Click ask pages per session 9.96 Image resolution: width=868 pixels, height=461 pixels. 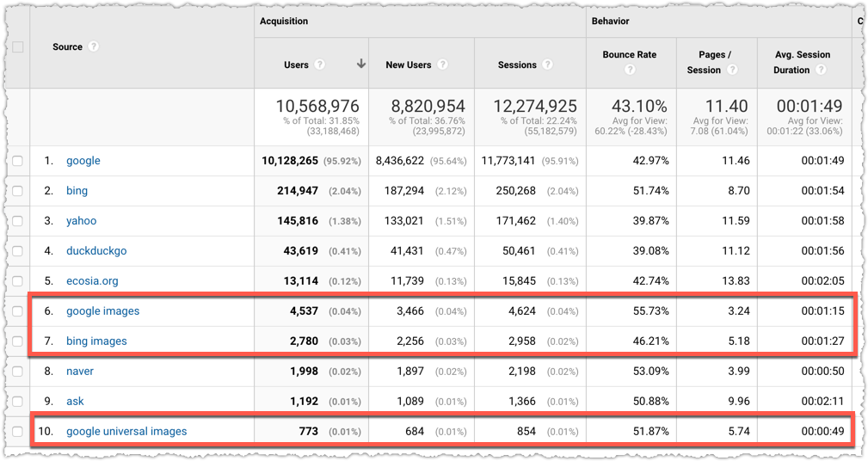[738, 402]
